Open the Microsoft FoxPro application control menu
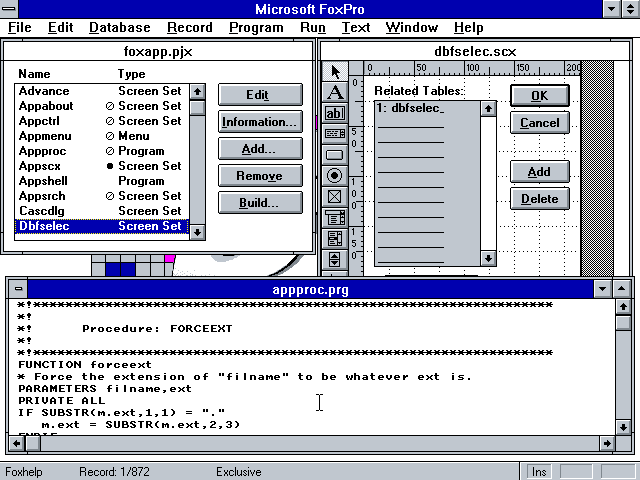Screen dimensions: 640x480 pos(9,9)
